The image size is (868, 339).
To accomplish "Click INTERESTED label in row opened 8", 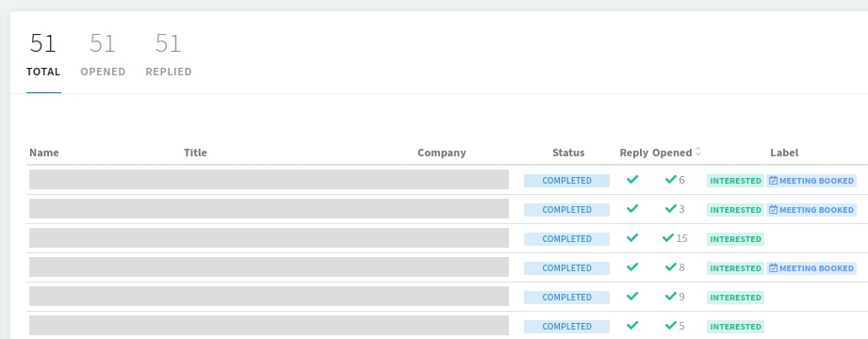I will click(735, 268).
